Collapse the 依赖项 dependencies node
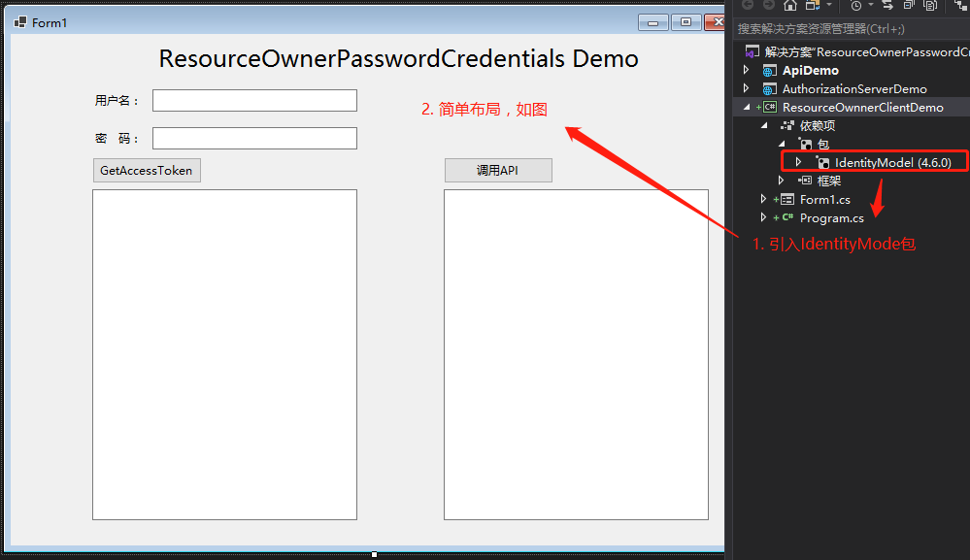The image size is (970, 560). coord(764,125)
